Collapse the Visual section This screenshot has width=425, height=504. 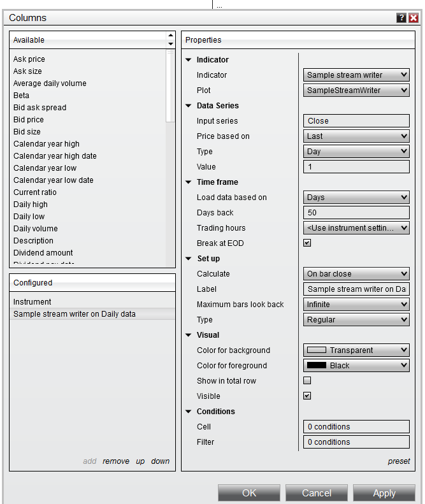[x=189, y=335]
